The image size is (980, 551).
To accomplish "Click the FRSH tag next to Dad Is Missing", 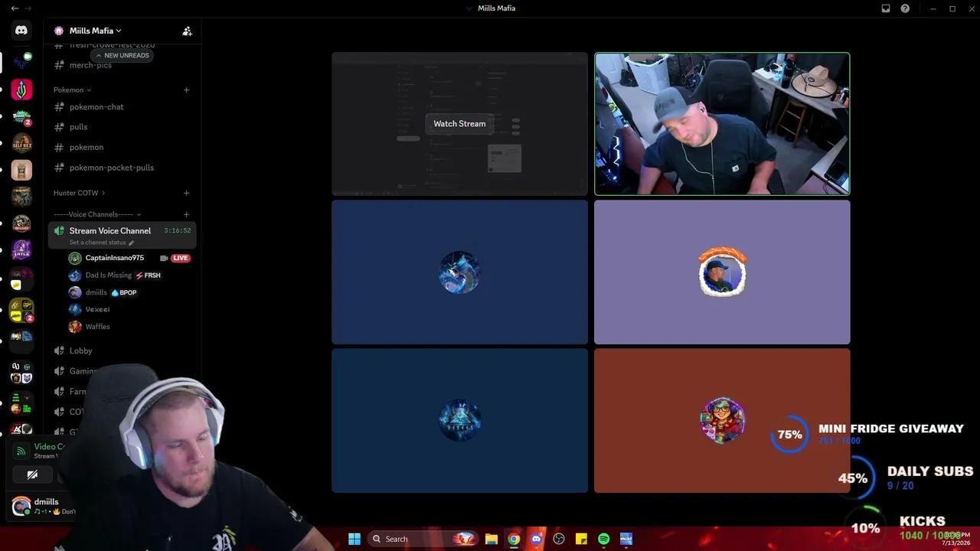I will point(149,275).
